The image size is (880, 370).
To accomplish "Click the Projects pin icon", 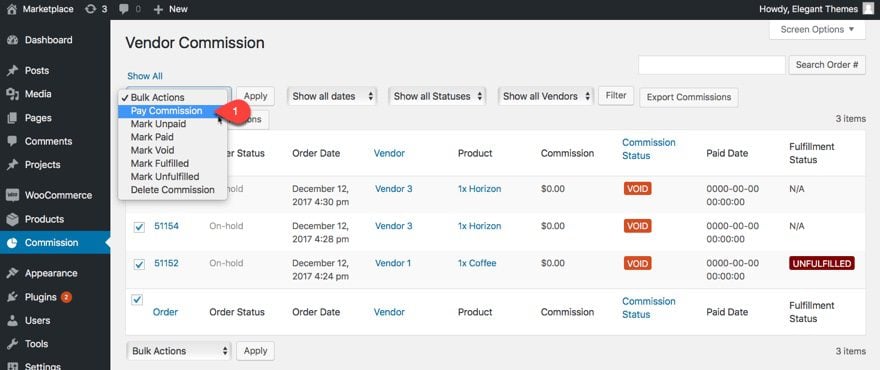I will coord(12,165).
